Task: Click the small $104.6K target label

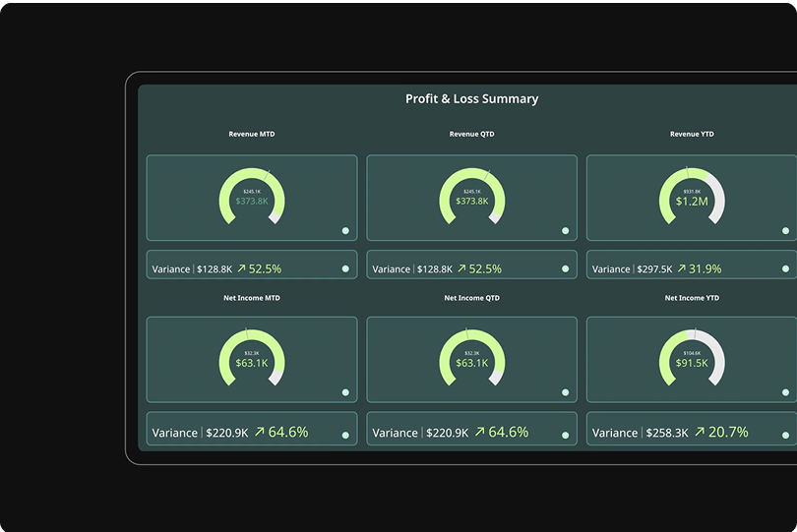Action: point(692,353)
